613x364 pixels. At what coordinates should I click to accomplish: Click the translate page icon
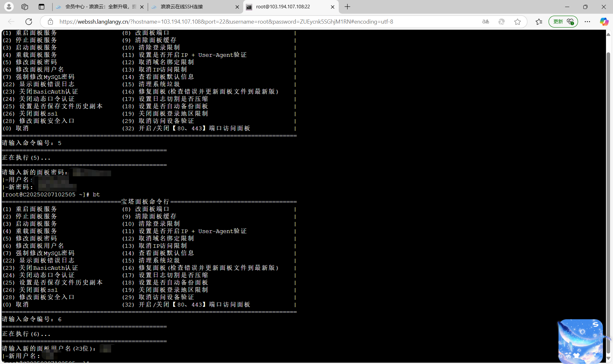[486, 22]
